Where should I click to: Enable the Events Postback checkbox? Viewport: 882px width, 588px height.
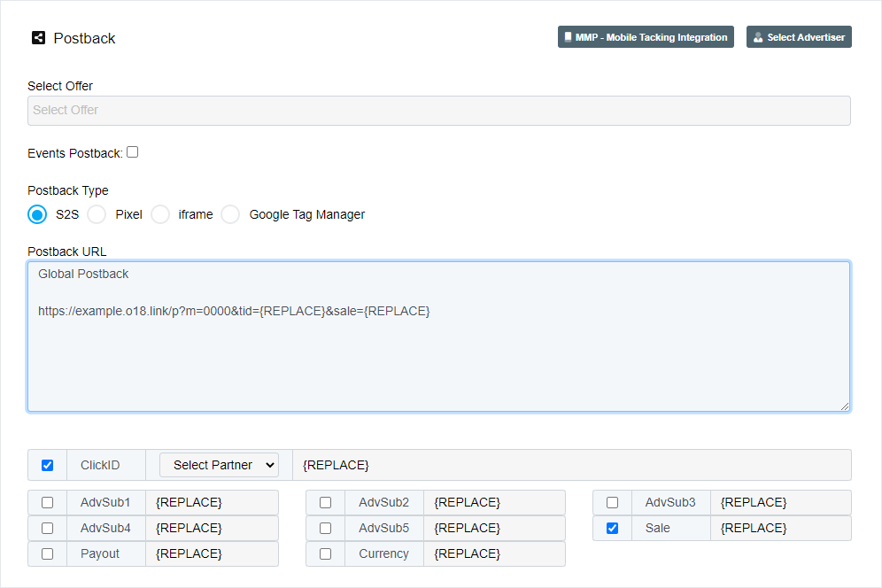pos(133,152)
